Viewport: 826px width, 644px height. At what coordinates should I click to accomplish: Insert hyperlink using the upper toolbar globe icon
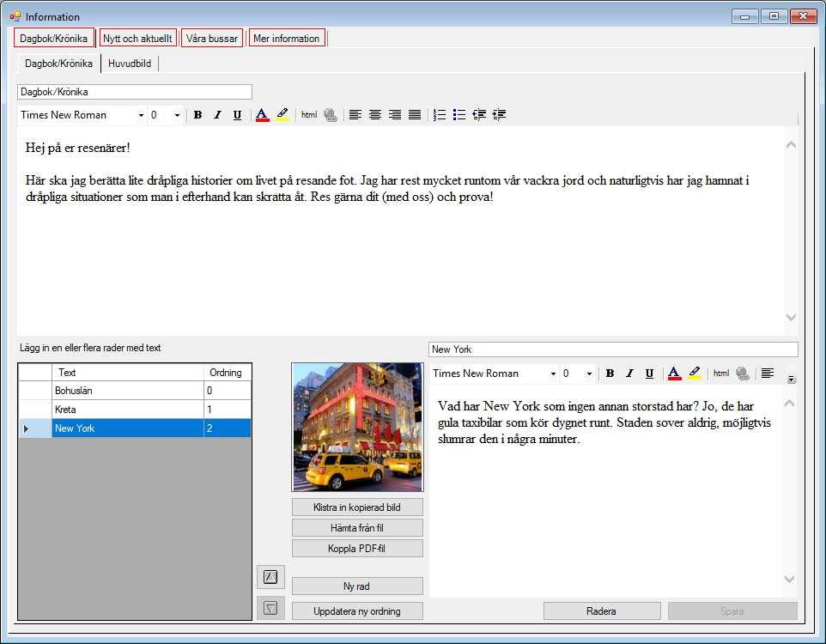[x=331, y=115]
